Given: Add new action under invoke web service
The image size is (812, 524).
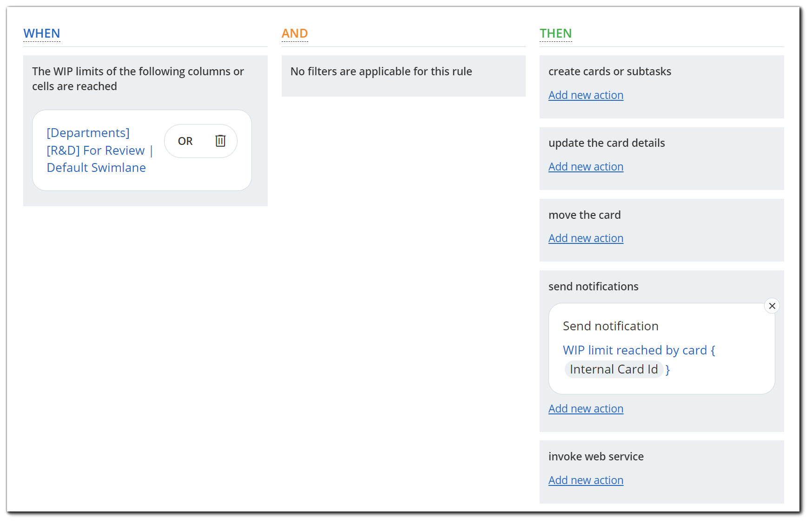Looking at the screenshot, I should click(x=586, y=480).
